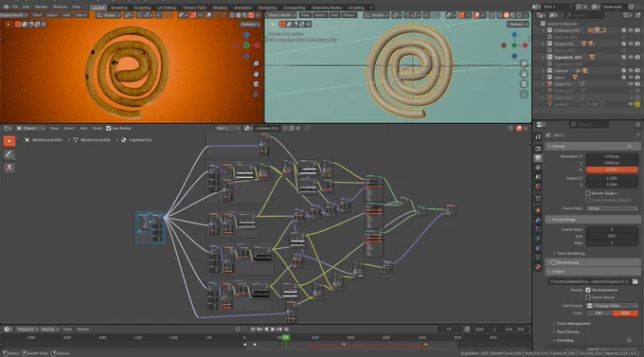Click the select box tool in left viewport
The height and width of the screenshot is (357, 644).
[x=8, y=25]
